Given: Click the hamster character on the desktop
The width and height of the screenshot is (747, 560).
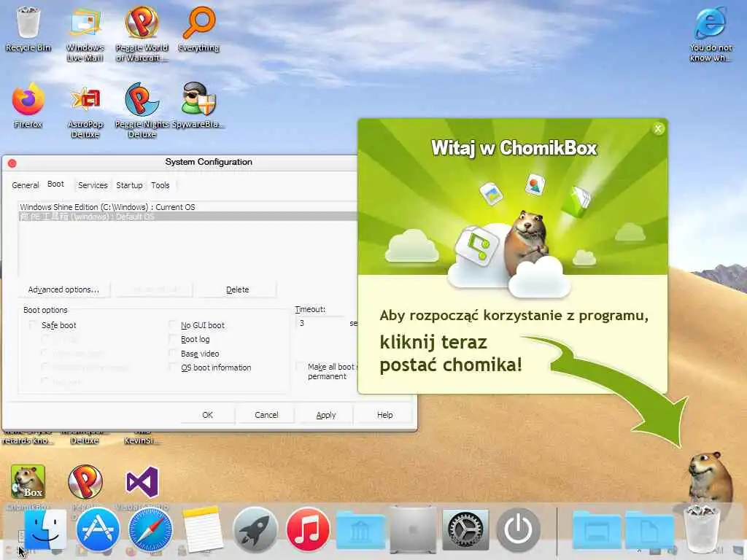Looking at the screenshot, I should tap(710, 478).
